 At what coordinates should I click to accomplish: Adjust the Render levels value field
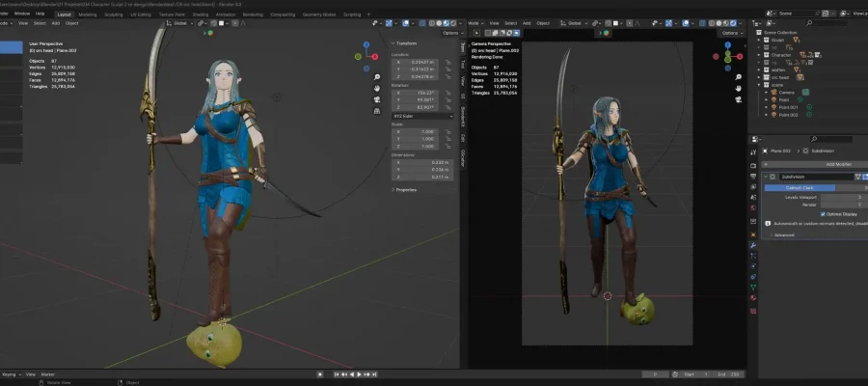(844, 205)
